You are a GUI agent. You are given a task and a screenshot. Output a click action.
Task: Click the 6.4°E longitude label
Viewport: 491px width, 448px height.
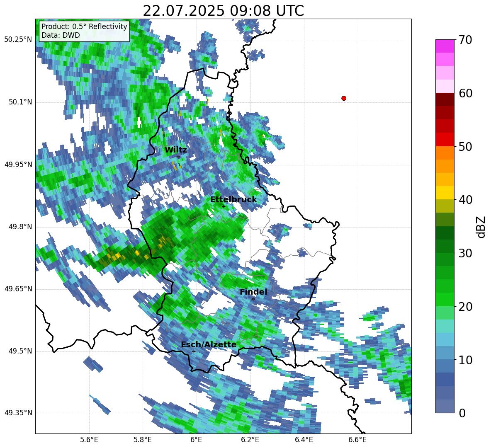pyautogui.click(x=304, y=440)
